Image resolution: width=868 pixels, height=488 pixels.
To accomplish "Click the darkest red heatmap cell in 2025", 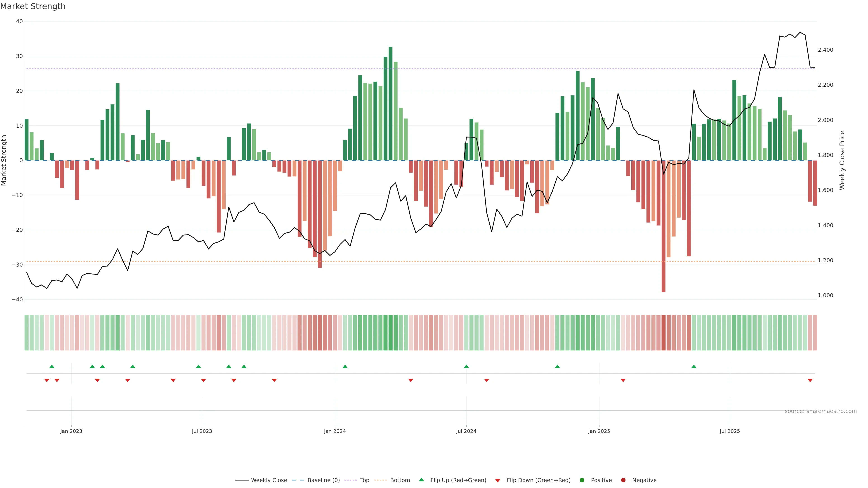I will point(663,332).
